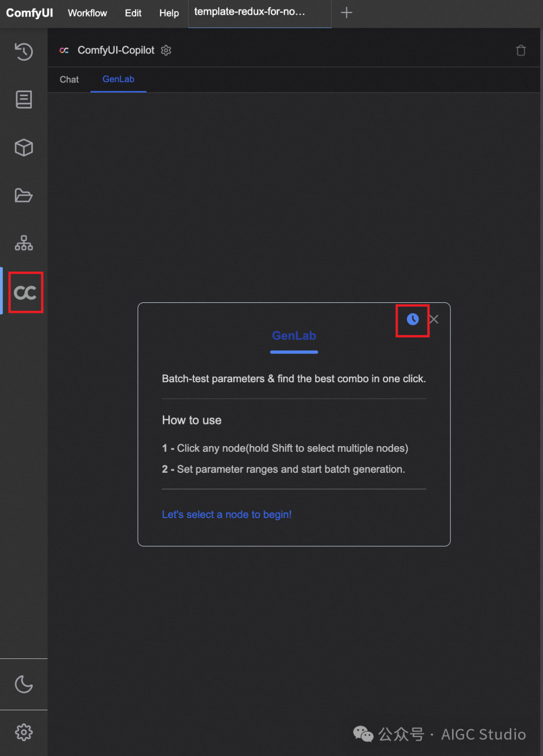The width and height of the screenshot is (543, 756).
Task: Open the workflows folder icon
Action: pyautogui.click(x=24, y=195)
